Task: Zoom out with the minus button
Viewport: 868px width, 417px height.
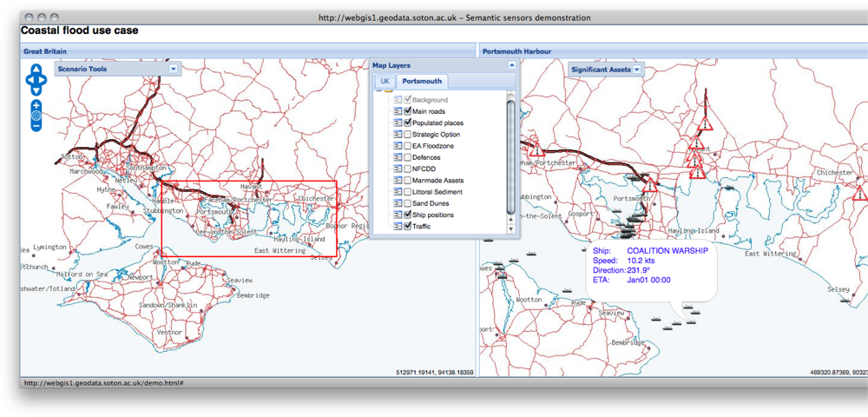Action: point(36,126)
